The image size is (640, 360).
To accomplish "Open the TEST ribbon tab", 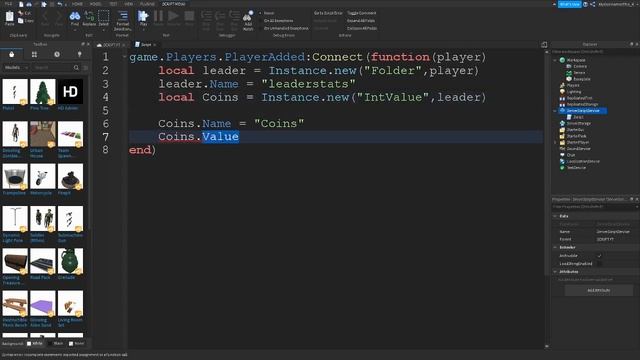I will tap(113, 4).
